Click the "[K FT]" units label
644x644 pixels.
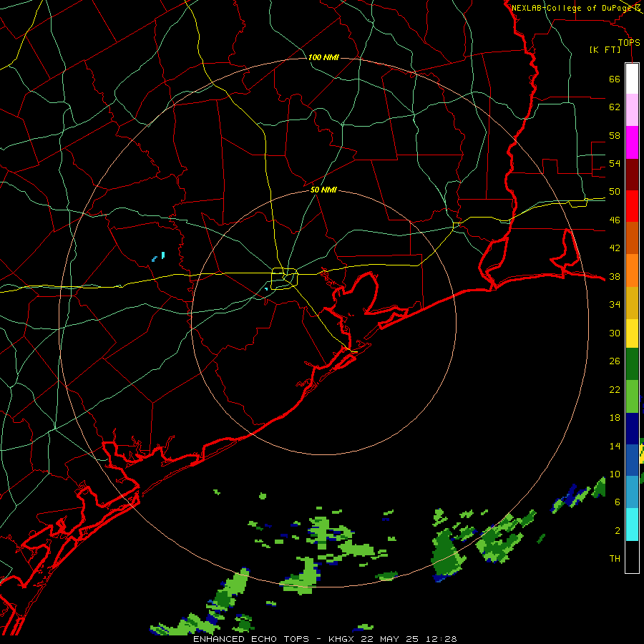[605, 49]
